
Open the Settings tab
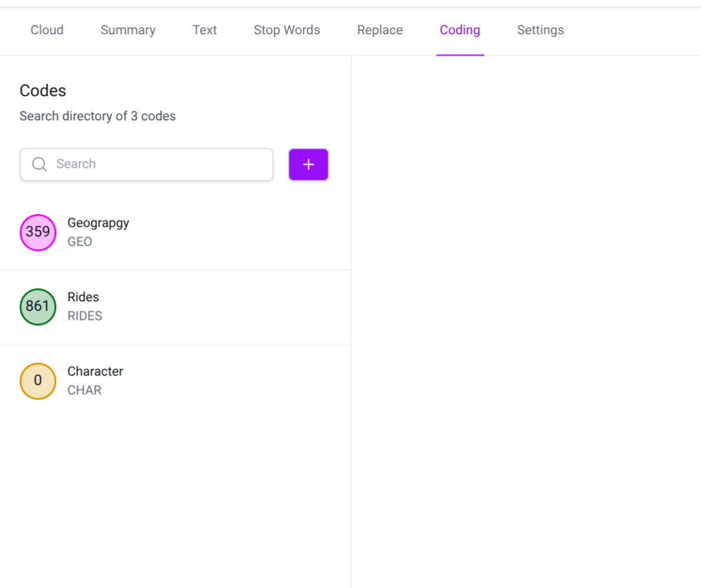pyautogui.click(x=541, y=30)
